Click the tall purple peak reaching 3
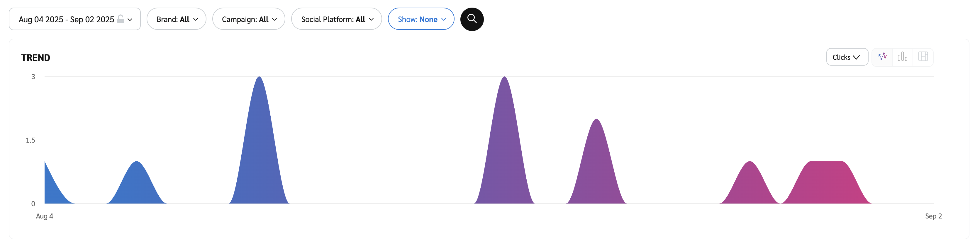The width and height of the screenshot is (980, 246). (x=504, y=144)
